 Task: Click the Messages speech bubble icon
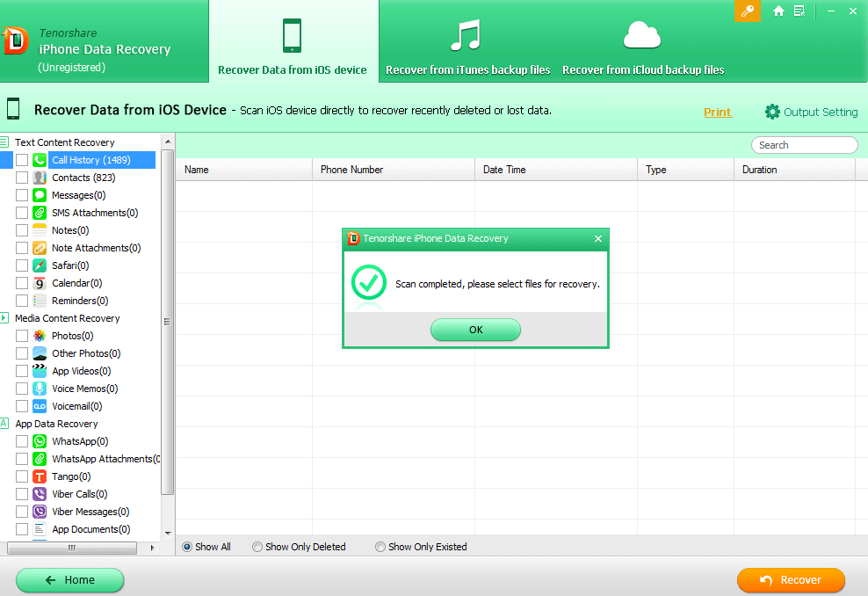tap(40, 195)
